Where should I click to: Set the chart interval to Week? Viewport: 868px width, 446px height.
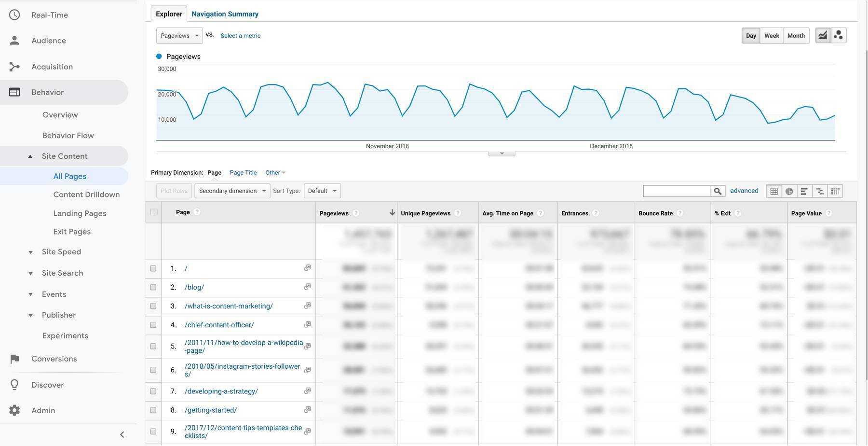tap(772, 36)
